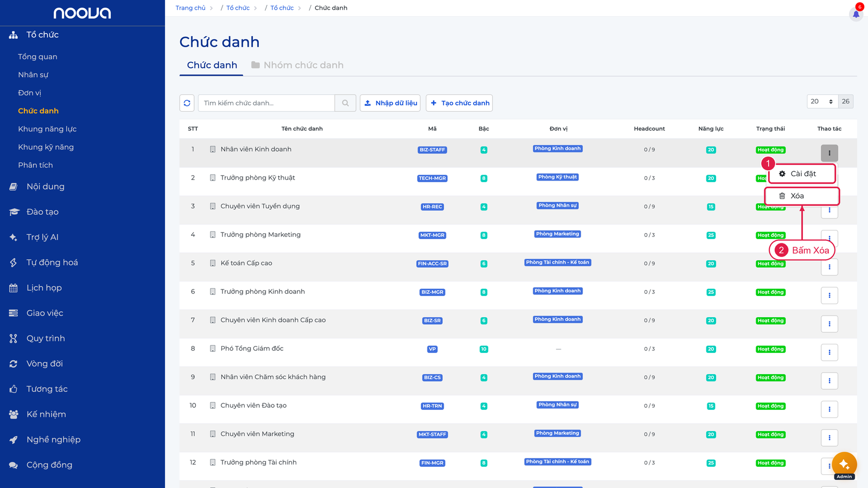The width and height of the screenshot is (868, 488).
Task: Open three-dot actions for Phó Tổng Giám đốc
Action: 829,352
